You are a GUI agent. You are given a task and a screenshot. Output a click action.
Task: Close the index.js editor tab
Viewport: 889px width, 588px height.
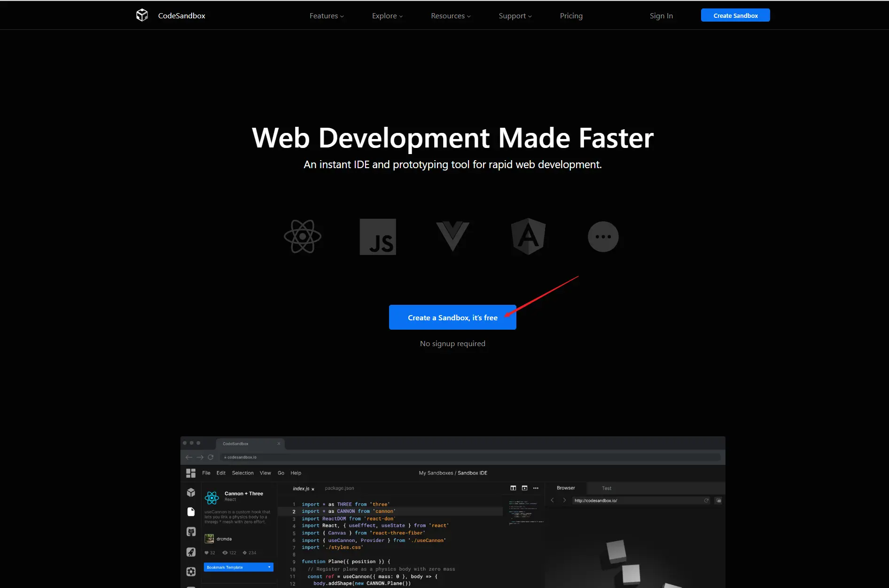[x=313, y=489]
